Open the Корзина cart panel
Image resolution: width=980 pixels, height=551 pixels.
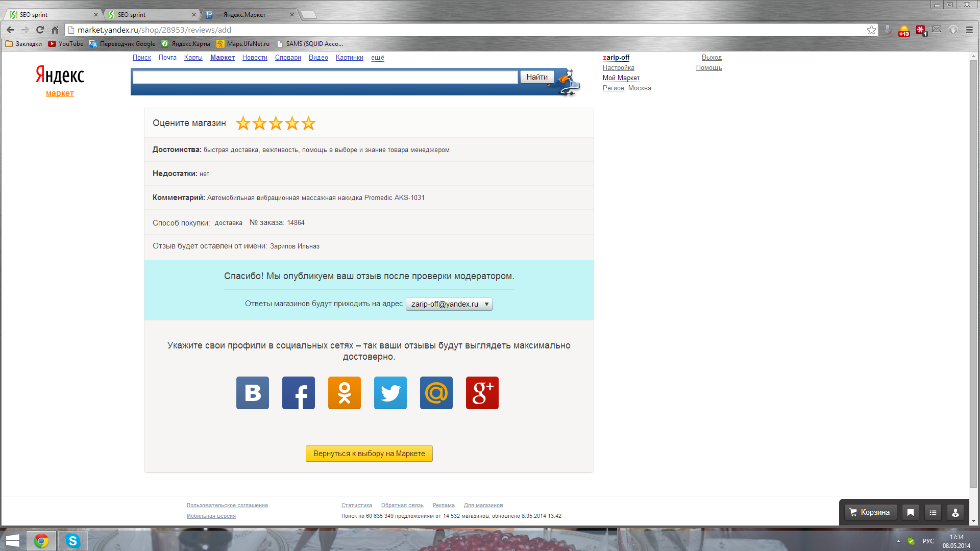870,512
